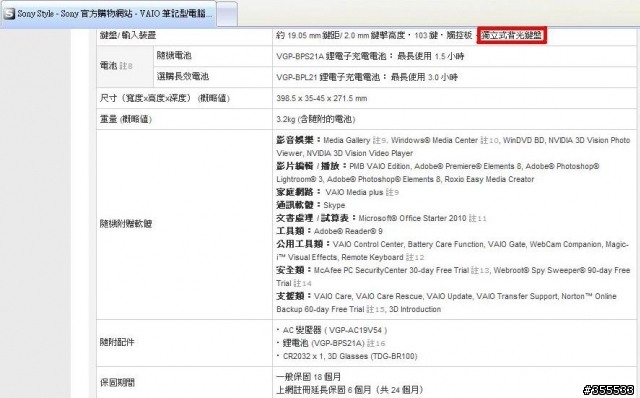Image resolution: width=640 pixels, height=398 pixels.
Task: Open a new blank browser tab
Action: (x=227, y=14)
